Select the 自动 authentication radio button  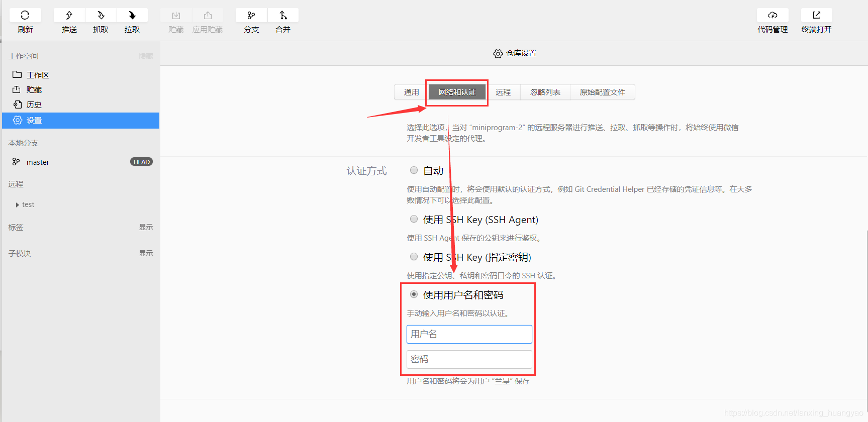click(414, 170)
